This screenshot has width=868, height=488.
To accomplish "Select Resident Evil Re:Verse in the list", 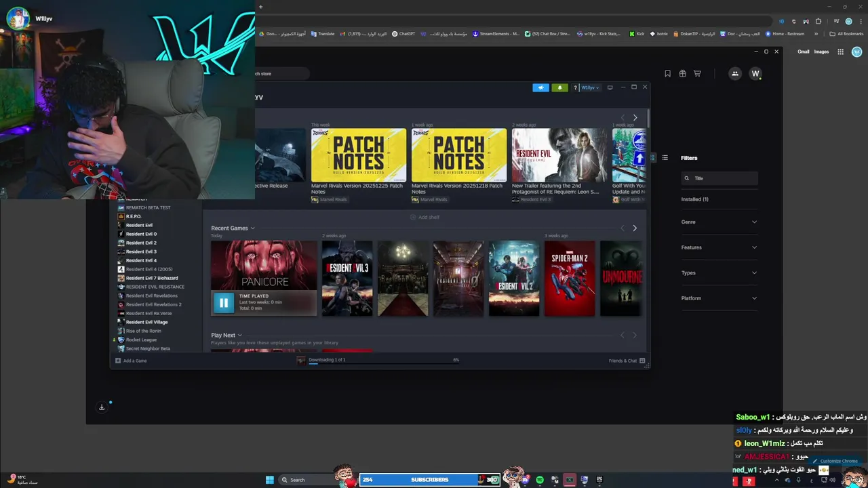I will (x=149, y=313).
